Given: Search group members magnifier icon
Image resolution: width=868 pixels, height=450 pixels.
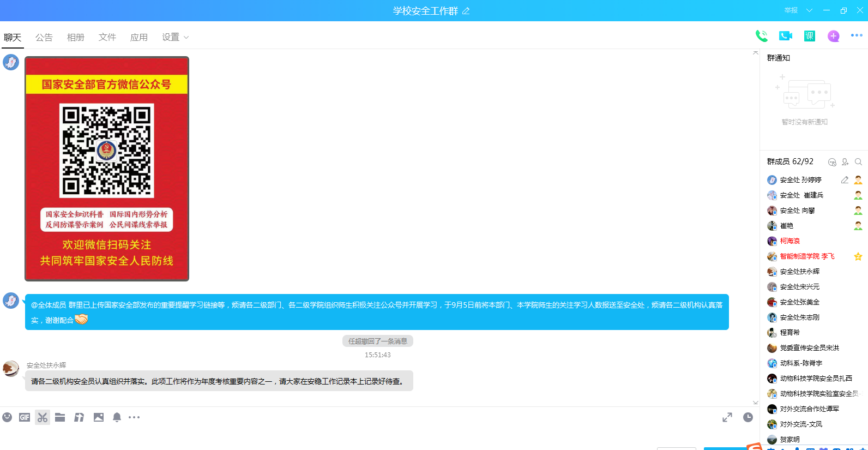Looking at the screenshot, I should point(858,162).
